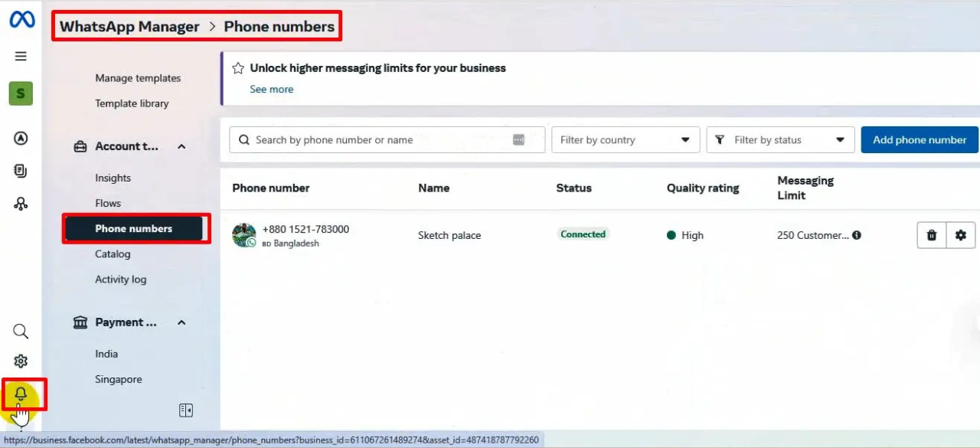Click the Payment section label
980x448 pixels.
click(x=126, y=322)
